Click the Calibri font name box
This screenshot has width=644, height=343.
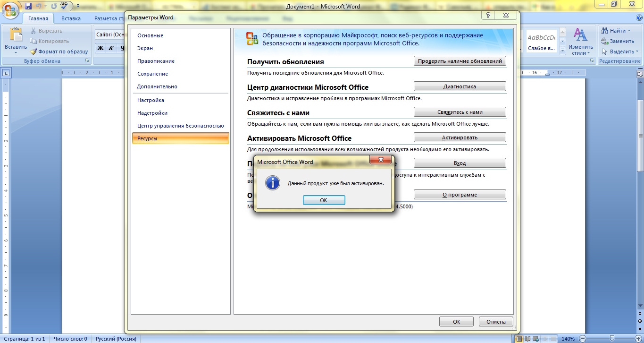(x=110, y=34)
